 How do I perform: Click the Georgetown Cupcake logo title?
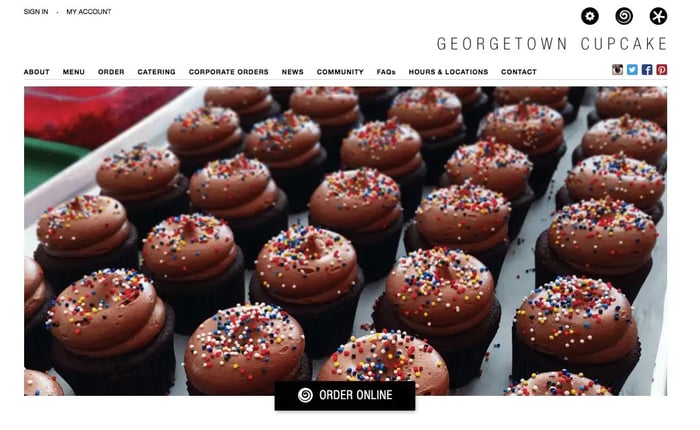[552, 44]
